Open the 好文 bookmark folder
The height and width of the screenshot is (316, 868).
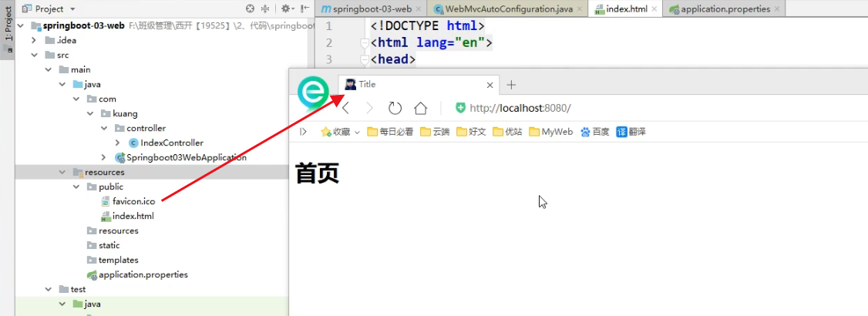coord(471,132)
